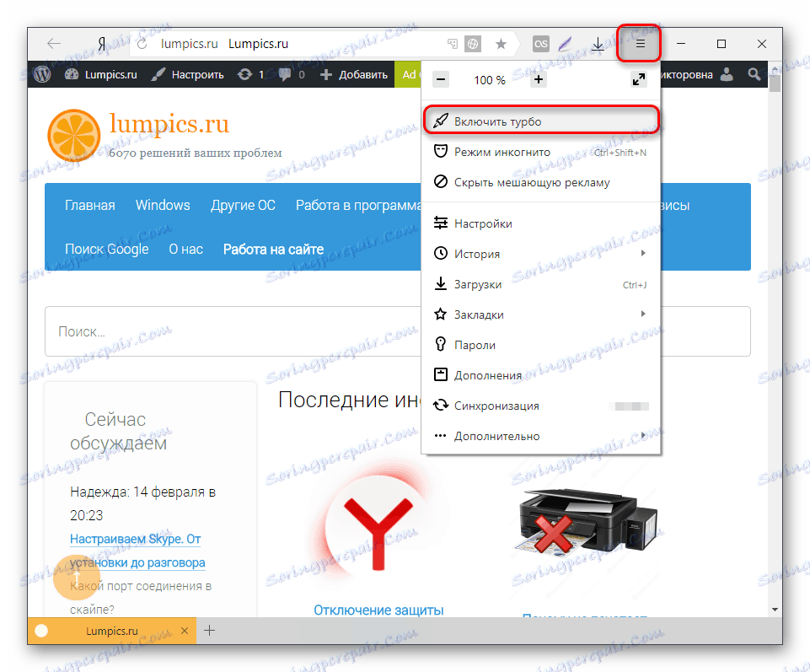The width and height of the screenshot is (810, 672).
Task: Click the lumpics.ru site title
Action: coord(169,124)
